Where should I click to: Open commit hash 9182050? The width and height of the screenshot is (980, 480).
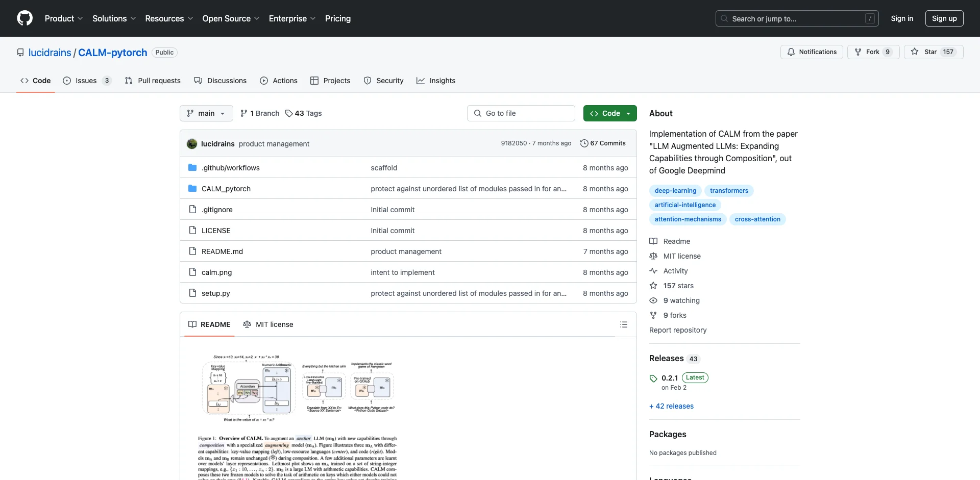(x=514, y=143)
